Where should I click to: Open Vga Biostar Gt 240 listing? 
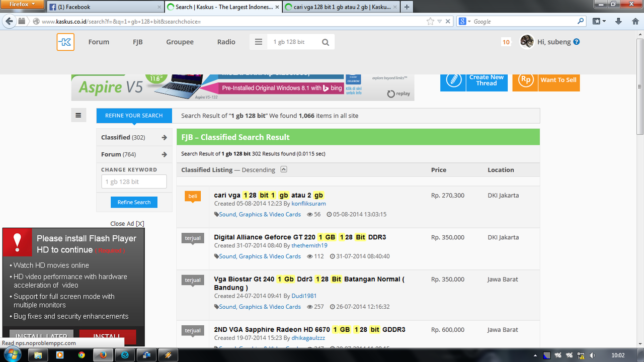(x=309, y=283)
